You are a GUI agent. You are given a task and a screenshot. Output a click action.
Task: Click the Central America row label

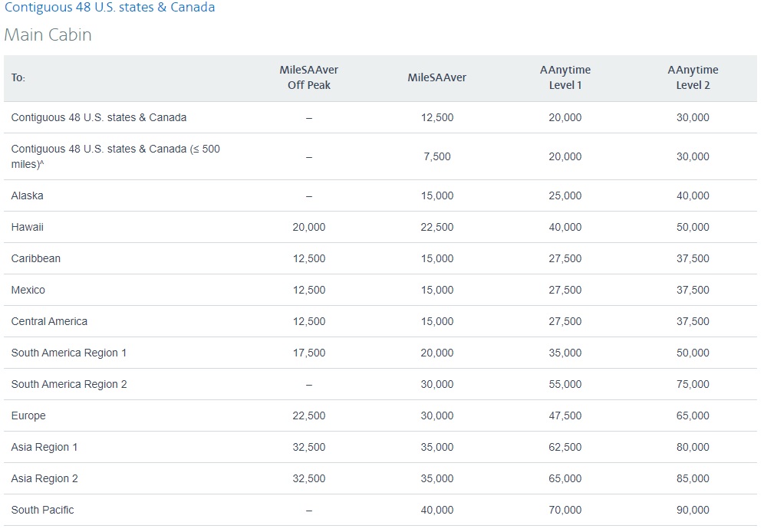[49, 321]
